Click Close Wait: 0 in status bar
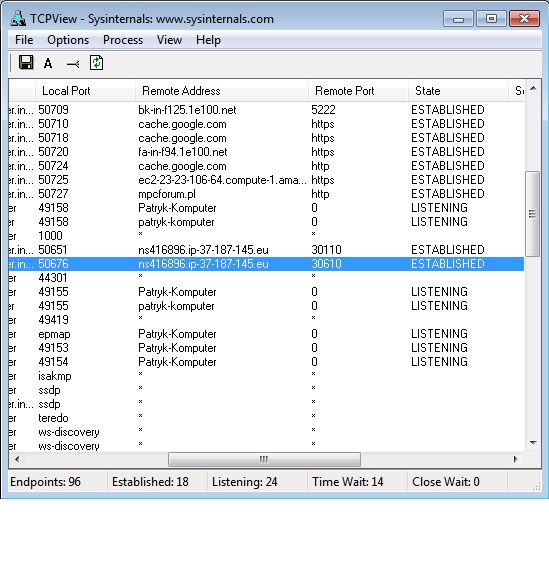 pos(446,482)
